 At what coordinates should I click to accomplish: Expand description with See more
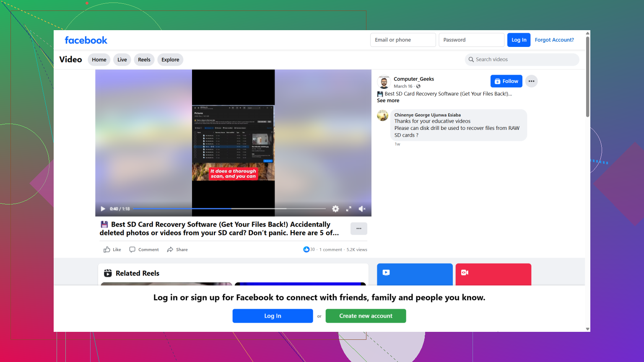click(x=388, y=101)
